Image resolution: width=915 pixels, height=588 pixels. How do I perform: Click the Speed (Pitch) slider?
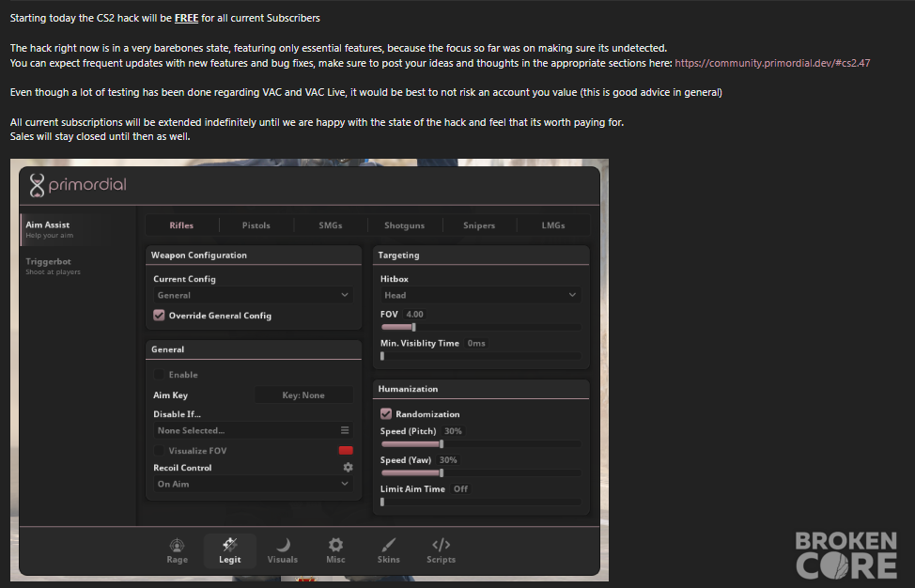pyautogui.click(x=480, y=444)
